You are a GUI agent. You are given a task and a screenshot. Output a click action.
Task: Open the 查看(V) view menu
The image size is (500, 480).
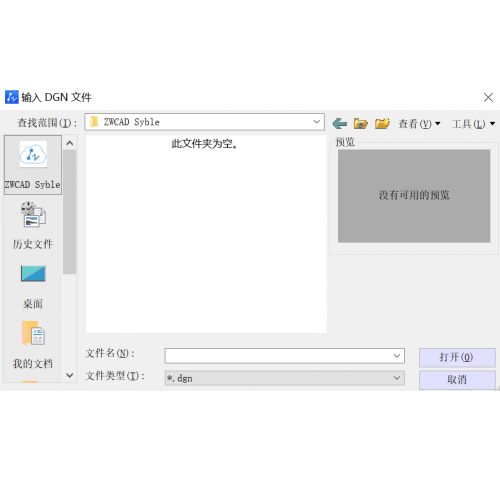[x=419, y=124]
